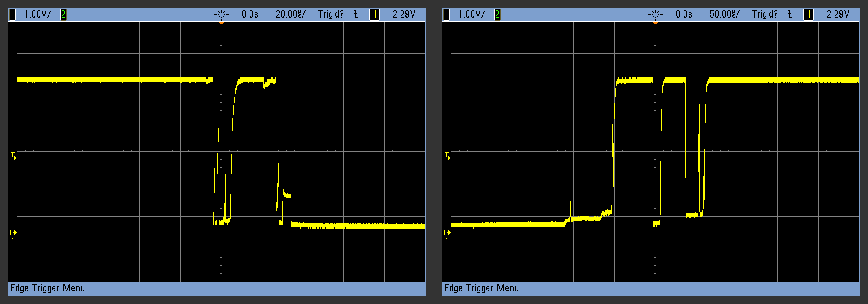Click trigger level T marker on right scope
The image size is (868, 304).
[x=447, y=156]
